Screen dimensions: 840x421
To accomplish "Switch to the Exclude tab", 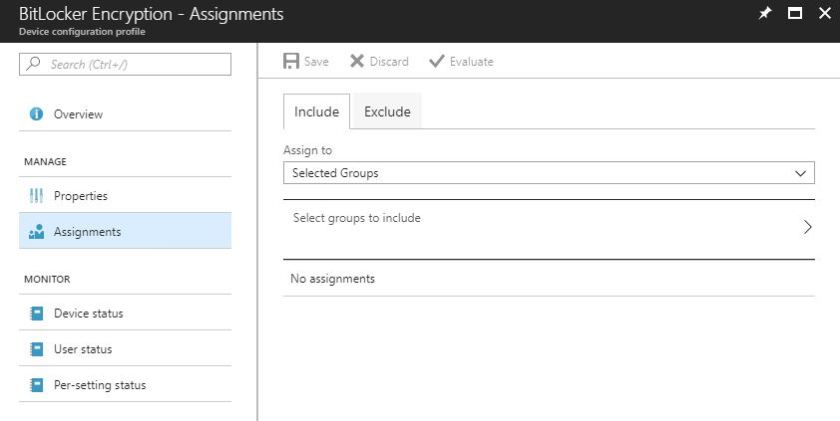I will (x=387, y=111).
